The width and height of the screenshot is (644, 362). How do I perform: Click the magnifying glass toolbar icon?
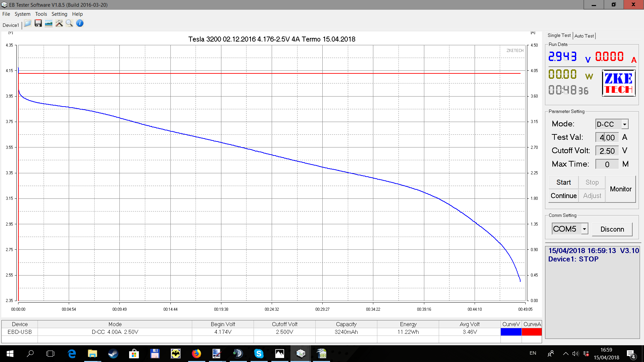[x=69, y=23]
